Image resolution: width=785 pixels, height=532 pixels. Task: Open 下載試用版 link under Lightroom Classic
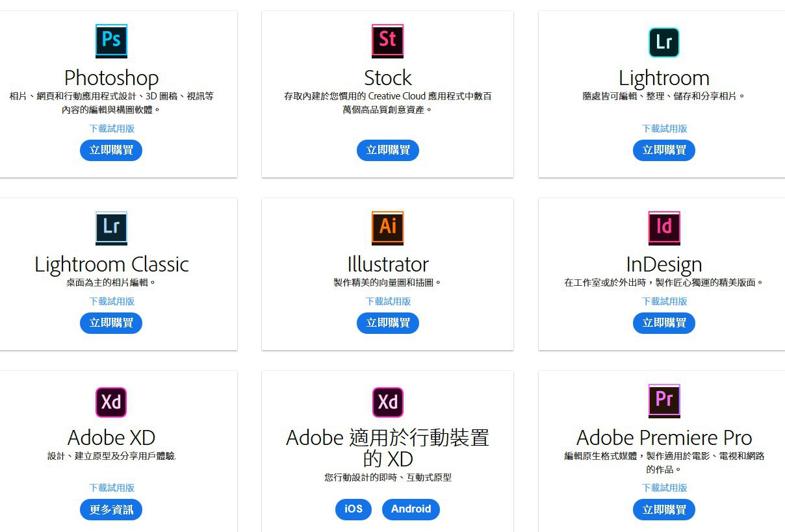click(112, 301)
